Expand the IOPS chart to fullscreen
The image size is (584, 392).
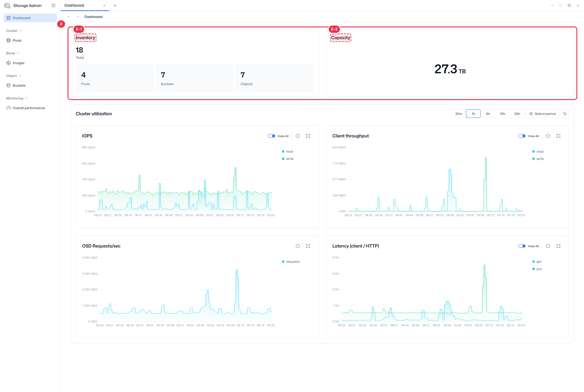308,136
